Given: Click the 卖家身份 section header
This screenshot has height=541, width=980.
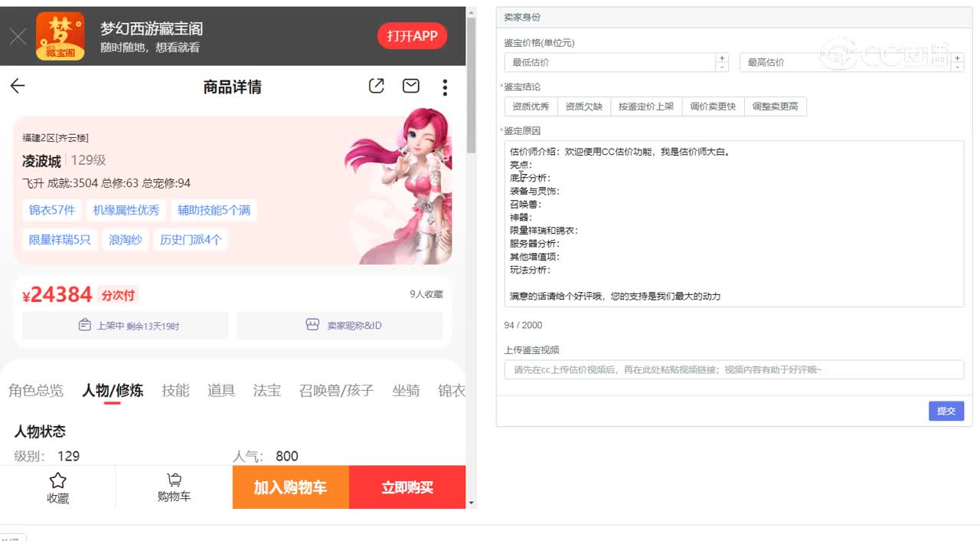Looking at the screenshot, I should pyautogui.click(x=522, y=17).
